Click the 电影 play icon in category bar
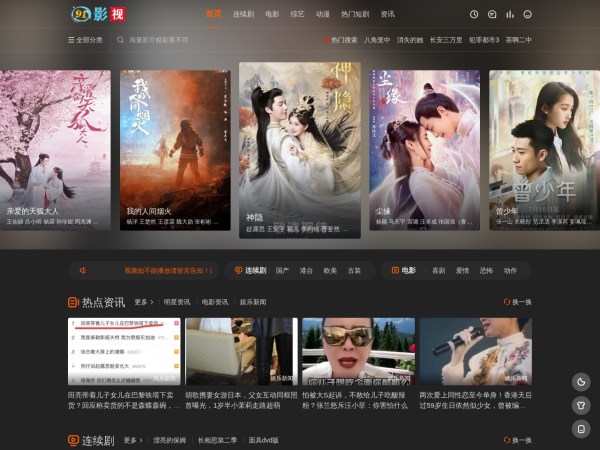Screen dimensions: 600x450 (x=395, y=271)
